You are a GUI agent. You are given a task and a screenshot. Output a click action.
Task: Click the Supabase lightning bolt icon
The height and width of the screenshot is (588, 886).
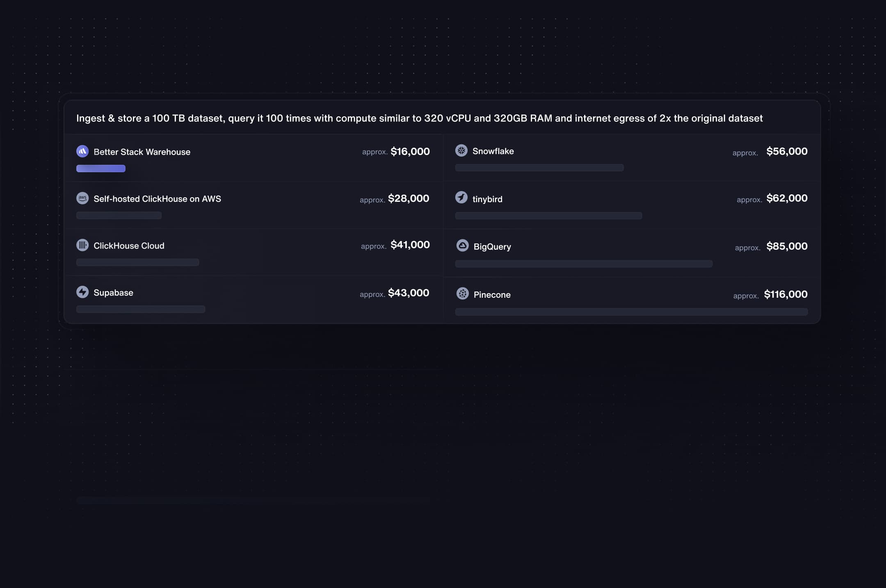pyautogui.click(x=82, y=292)
